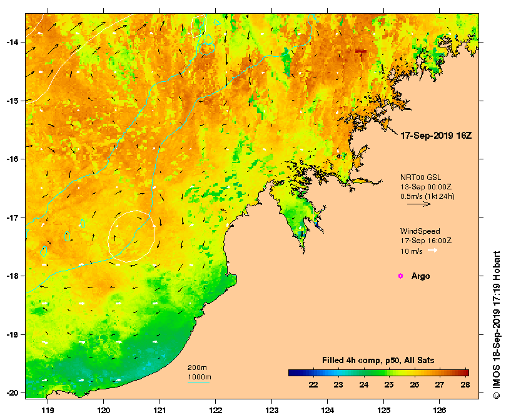This screenshot has width=506, height=420.
Task: Click the black 0.5m/s current legend arrow
Action: 419,204
